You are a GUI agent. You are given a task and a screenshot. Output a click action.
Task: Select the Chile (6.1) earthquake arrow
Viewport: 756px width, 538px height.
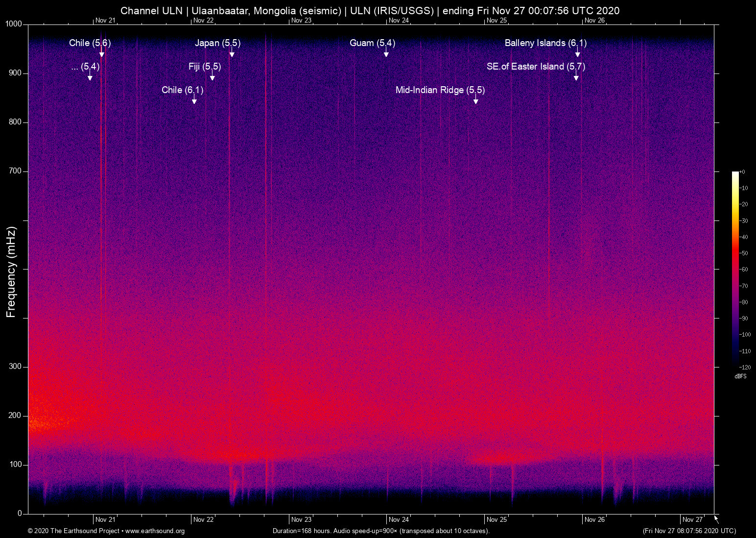point(194,101)
